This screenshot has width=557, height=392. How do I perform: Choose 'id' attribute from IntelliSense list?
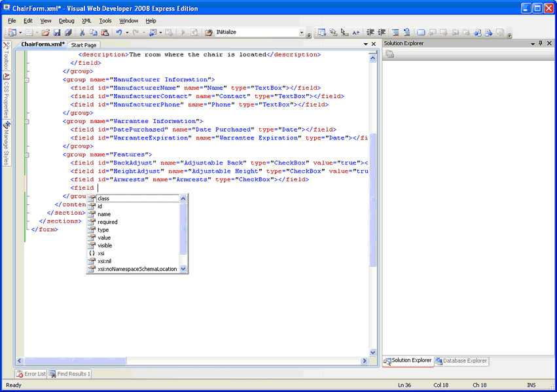[134, 206]
